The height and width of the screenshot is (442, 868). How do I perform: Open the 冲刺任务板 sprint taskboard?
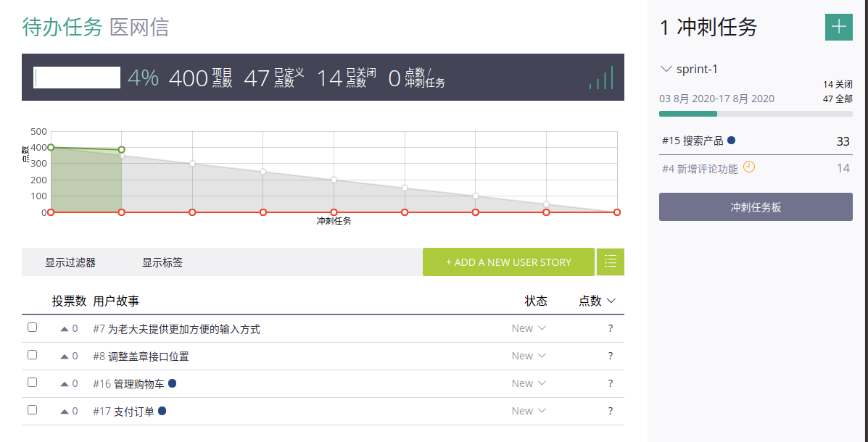(756, 207)
